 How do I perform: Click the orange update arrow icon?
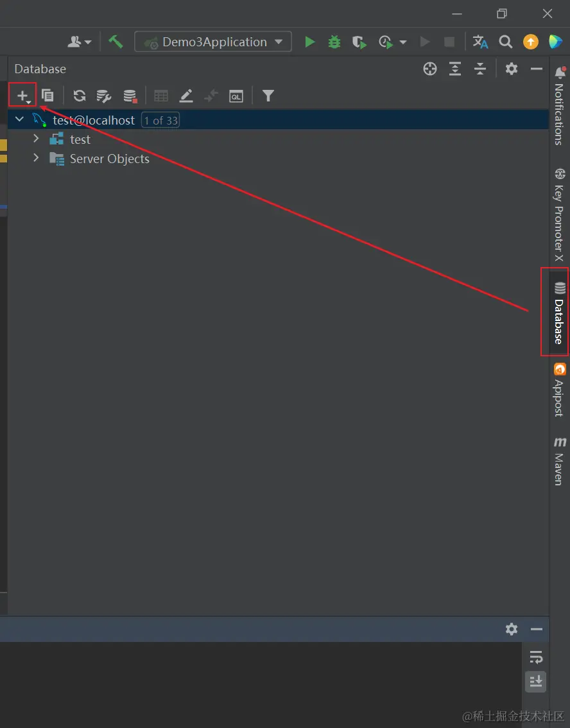click(x=531, y=42)
